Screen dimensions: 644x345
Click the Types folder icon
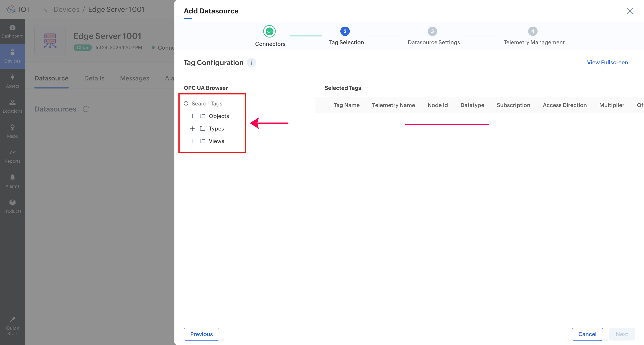(203, 128)
